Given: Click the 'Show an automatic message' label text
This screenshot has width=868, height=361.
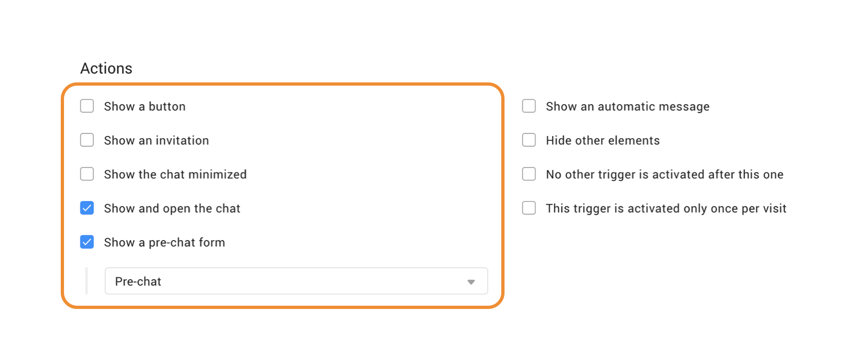Looking at the screenshot, I should (x=628, y=107).
